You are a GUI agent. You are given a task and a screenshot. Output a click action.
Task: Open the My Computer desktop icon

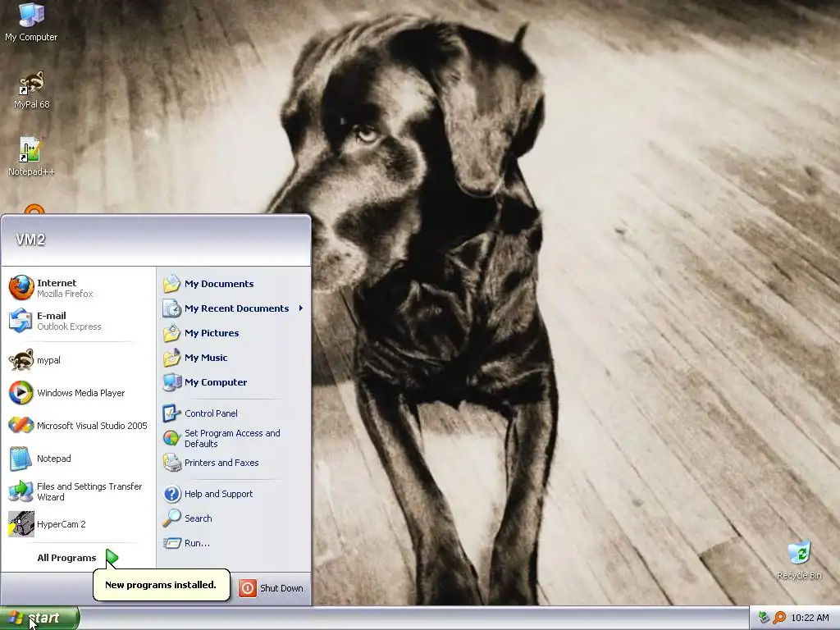pos(31,22)
